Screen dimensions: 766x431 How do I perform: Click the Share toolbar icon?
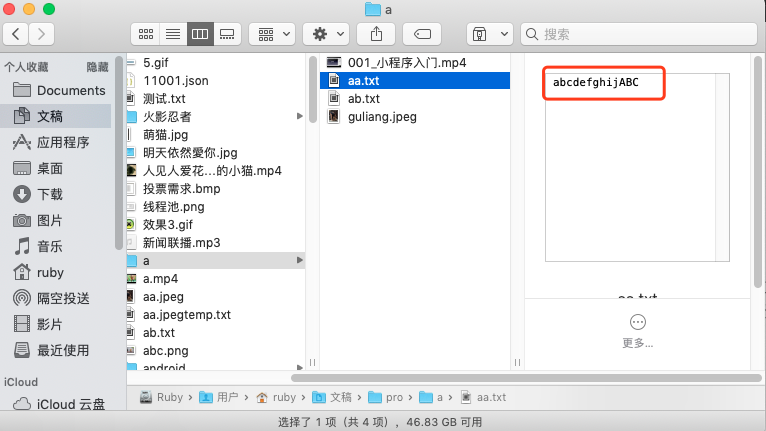(x=376, y=34)
